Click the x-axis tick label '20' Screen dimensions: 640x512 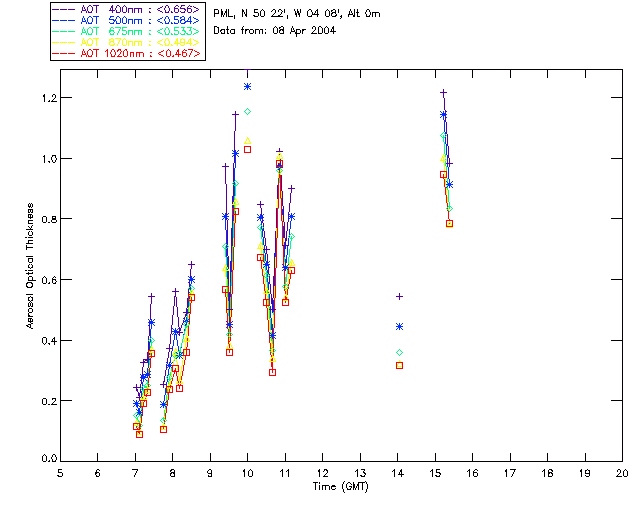click(622, 473)
